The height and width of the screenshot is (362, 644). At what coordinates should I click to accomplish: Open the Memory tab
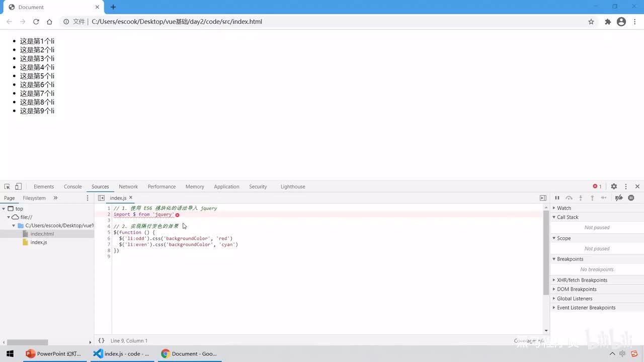pos(195,187)
